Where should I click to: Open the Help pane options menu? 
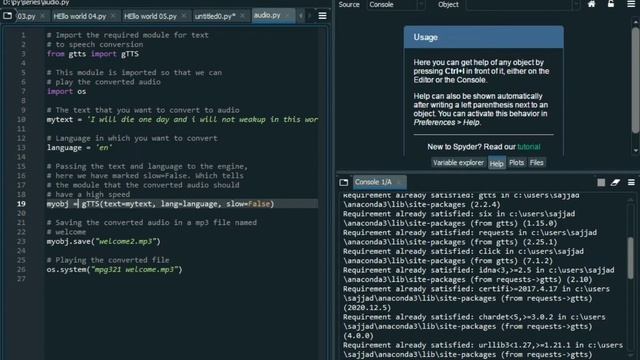click(x=631, y=4)
